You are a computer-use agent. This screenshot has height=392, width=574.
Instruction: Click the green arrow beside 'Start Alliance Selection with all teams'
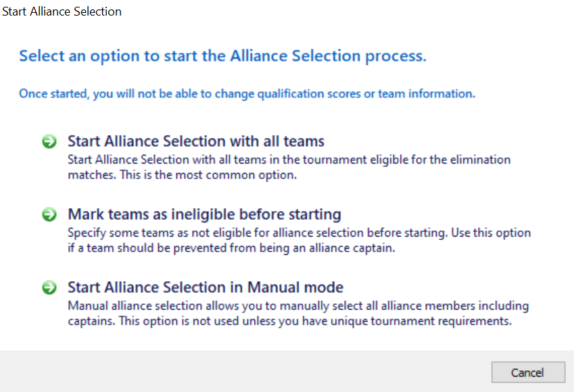pyautogui.click(x=50, y=141)
